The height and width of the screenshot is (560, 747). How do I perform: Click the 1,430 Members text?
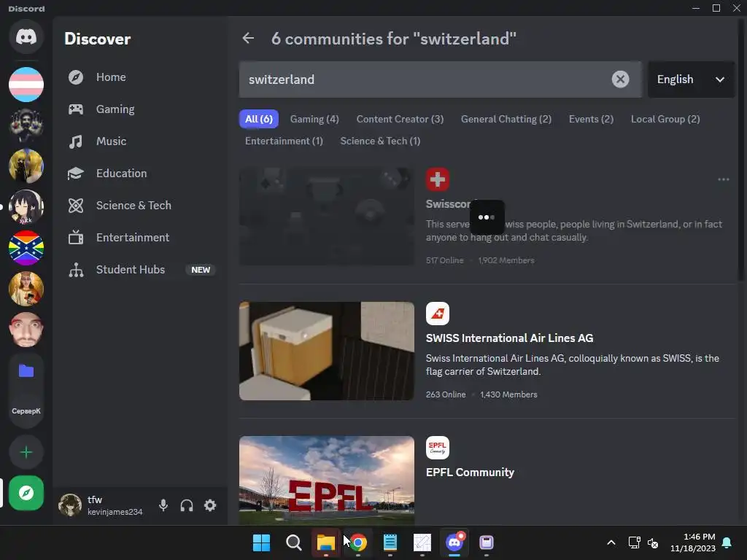pyautogui.click(x=508, y=394)
